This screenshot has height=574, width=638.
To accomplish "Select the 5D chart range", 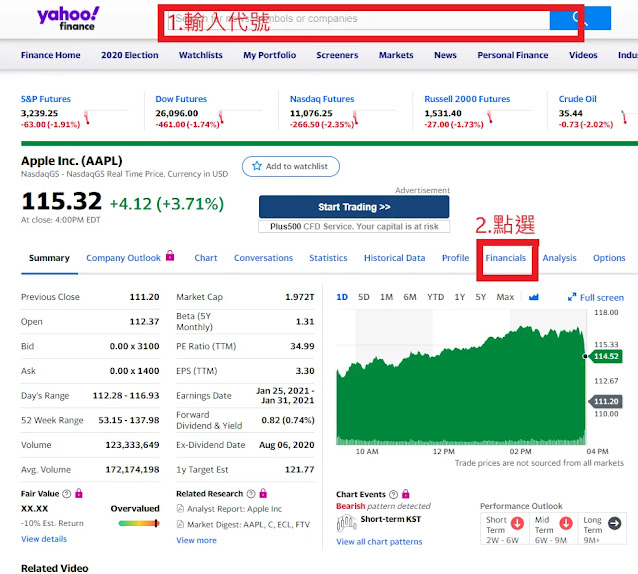I will [x=364, y=297].
